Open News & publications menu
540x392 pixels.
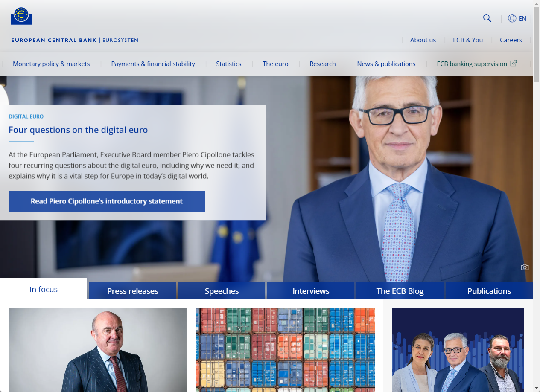click(386, 64)
